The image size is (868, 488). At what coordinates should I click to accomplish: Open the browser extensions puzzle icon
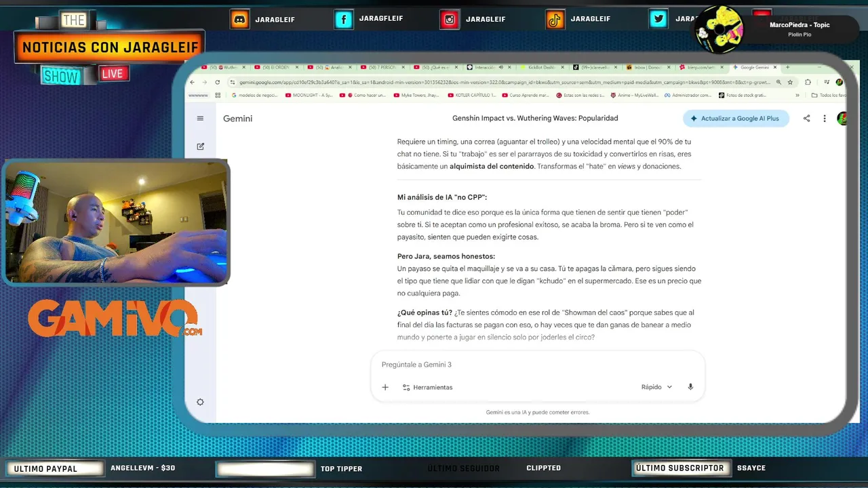(x=808, y=82)
